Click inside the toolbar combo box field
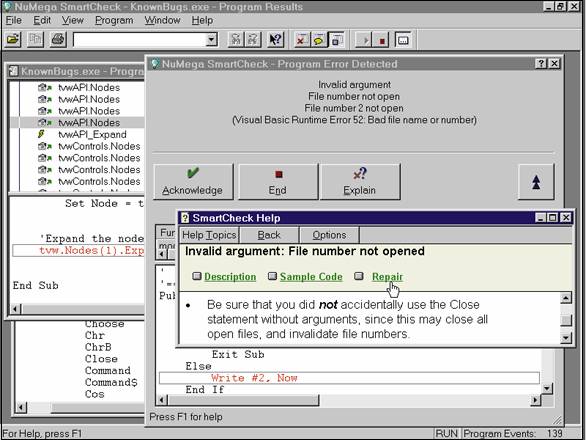The height and width of the screenshot is (440, 586). click(x=140, y=39)
